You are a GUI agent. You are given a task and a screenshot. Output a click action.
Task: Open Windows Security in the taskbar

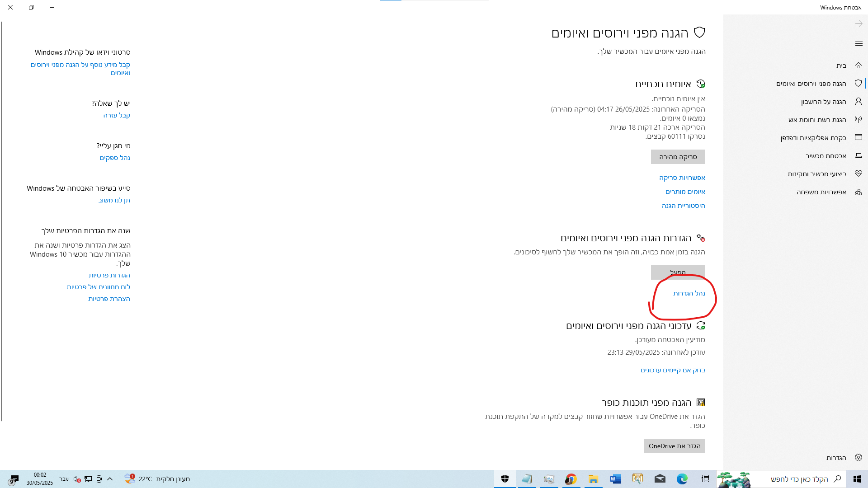[x=505, y=479]
